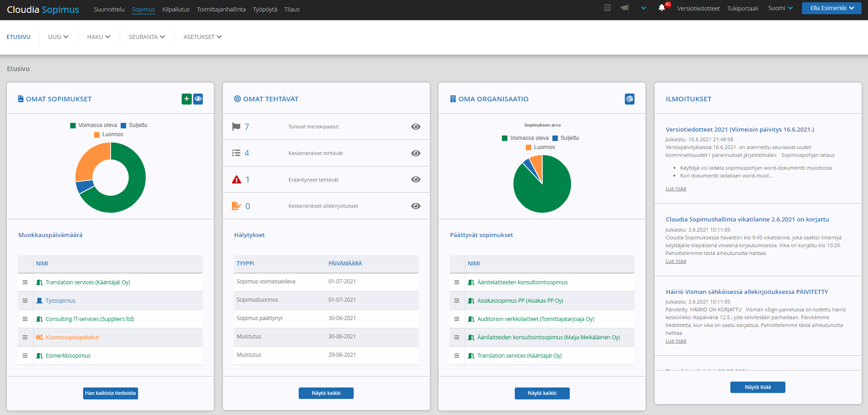Open the notification bell with 45 badge

pos(662,8)
